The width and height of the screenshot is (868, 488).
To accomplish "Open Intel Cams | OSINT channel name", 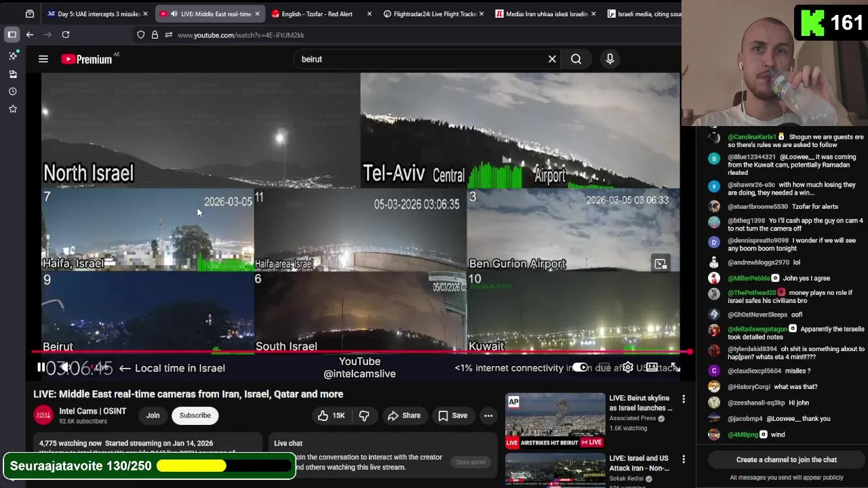I will point(92,411).
